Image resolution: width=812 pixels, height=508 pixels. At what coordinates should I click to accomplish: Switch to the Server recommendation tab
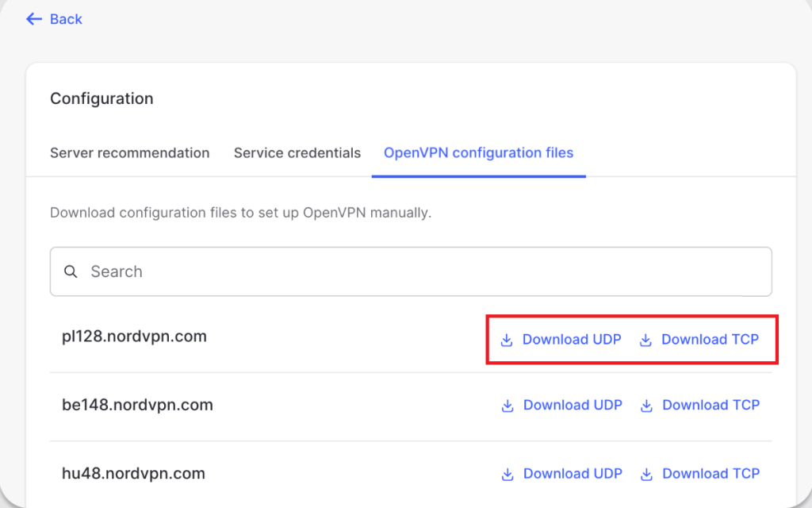tap(129, 152)
